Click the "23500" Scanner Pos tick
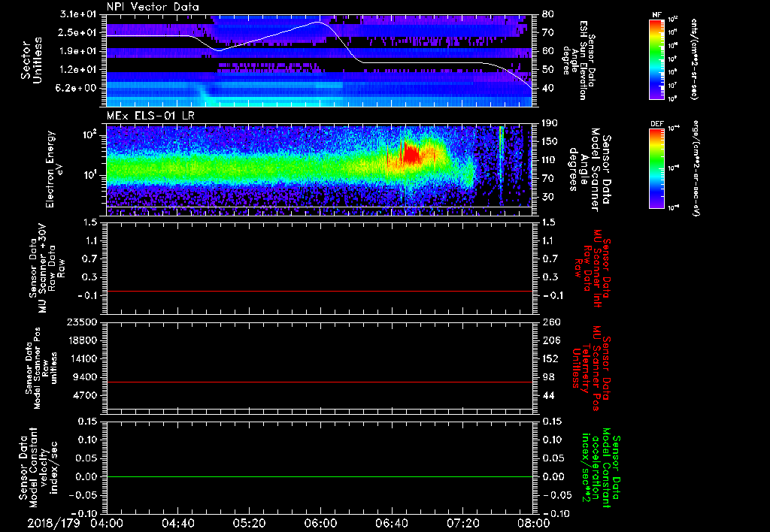Viewport: 770px width, 532px height. click(83, 322)
